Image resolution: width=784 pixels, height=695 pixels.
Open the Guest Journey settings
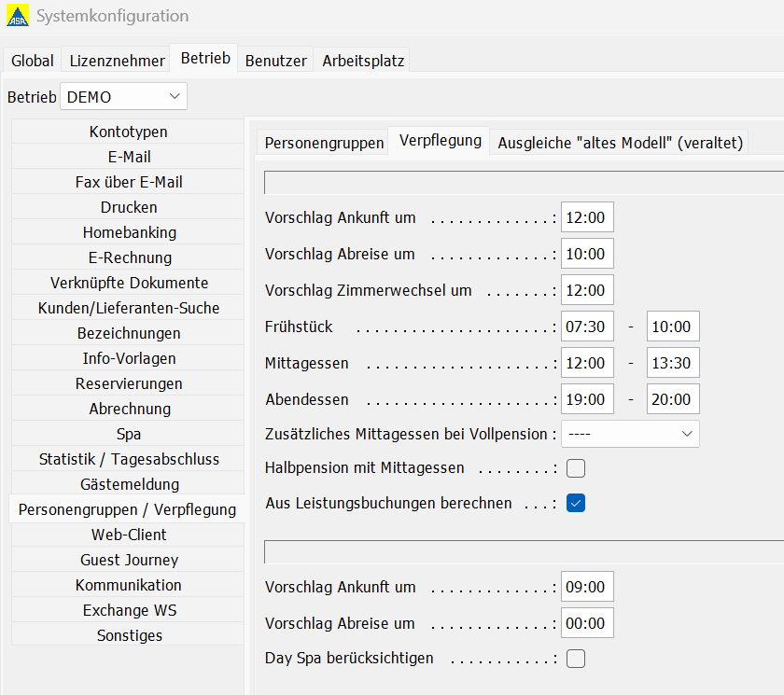(128, 560)
